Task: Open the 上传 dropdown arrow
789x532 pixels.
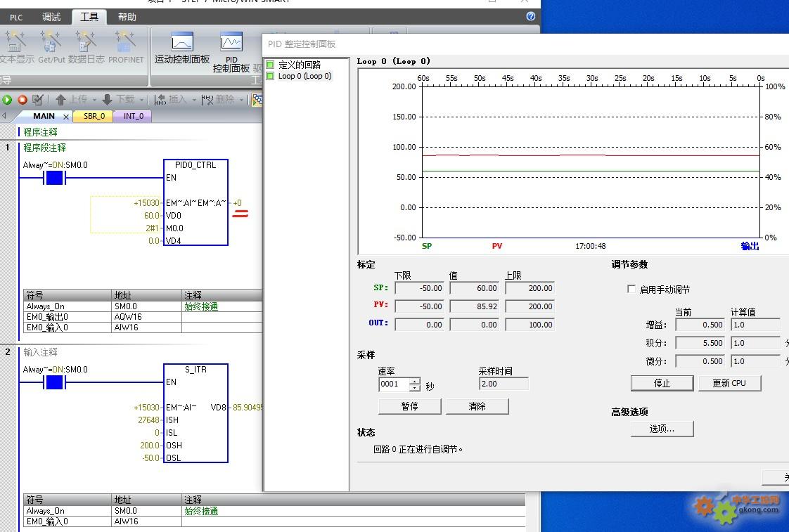Action: coord(94,100)
